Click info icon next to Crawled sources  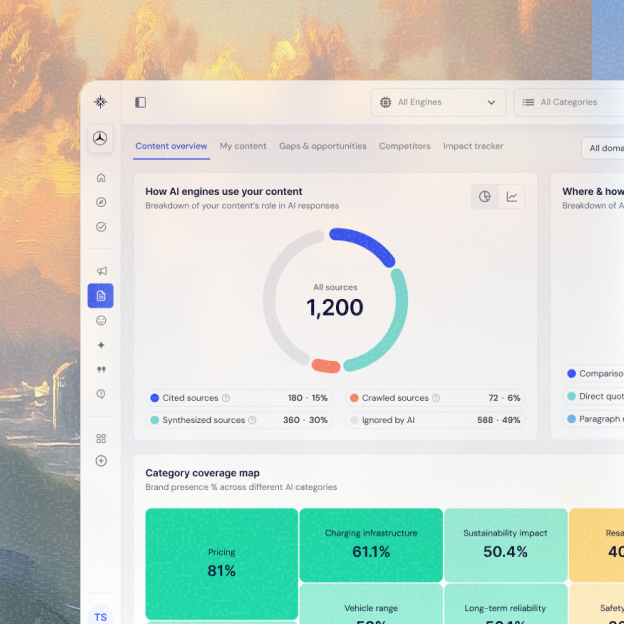click(x=436, y=398)
